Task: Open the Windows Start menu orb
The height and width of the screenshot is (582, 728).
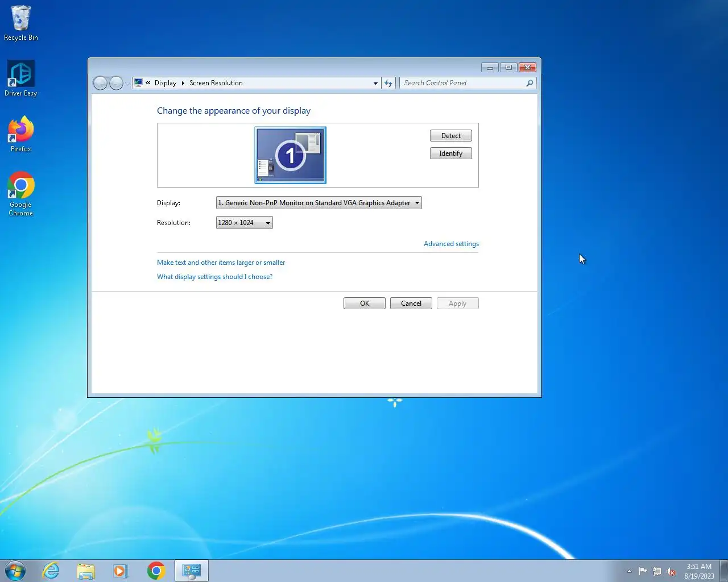Action: 15,571
